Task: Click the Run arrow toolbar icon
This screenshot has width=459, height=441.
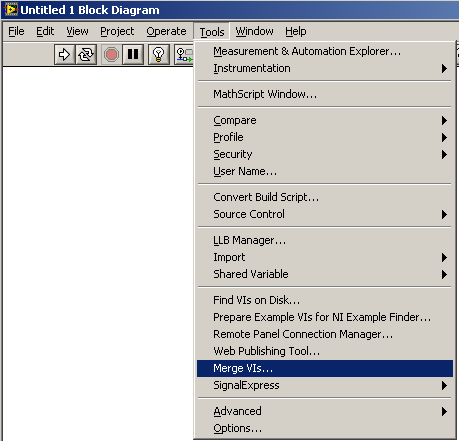Action: tap(64, 54)
